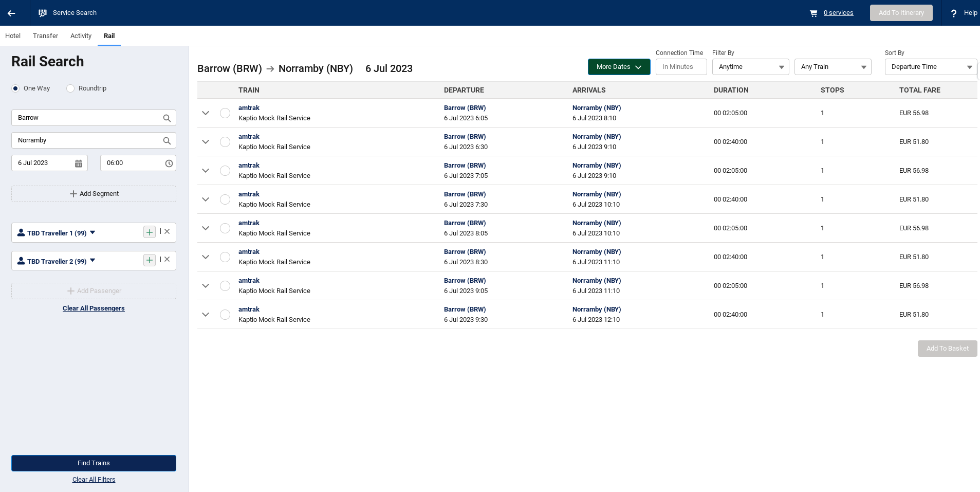Open the Departure Time sort dropdown
Image resolution: width=980 pixels, height=492 pixels.
pos(930,67)
